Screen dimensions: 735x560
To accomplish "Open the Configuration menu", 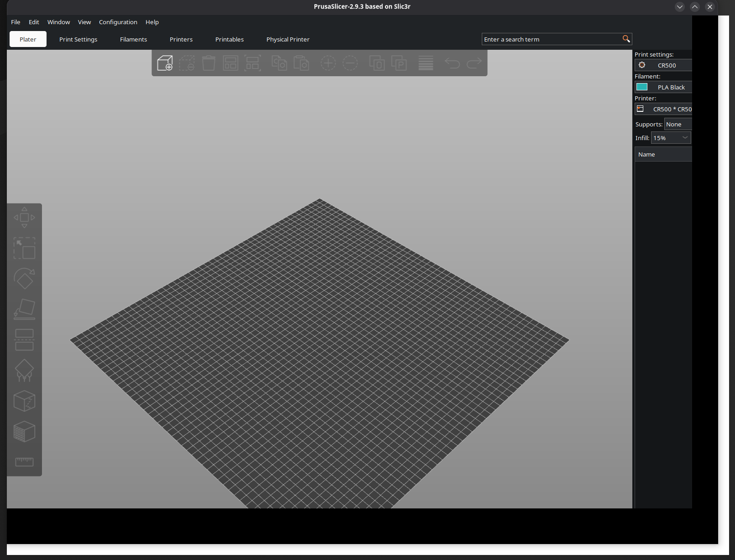I will pyautogui.click(x=118, y=22).
